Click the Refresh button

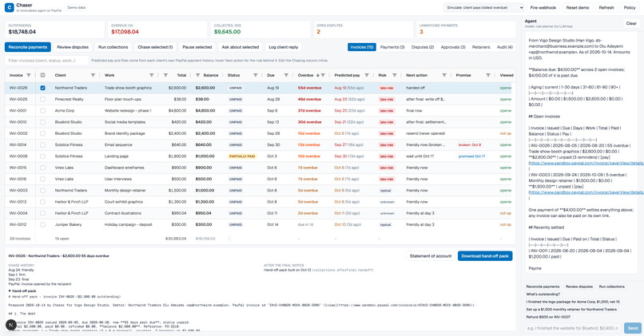click(606, 7)
